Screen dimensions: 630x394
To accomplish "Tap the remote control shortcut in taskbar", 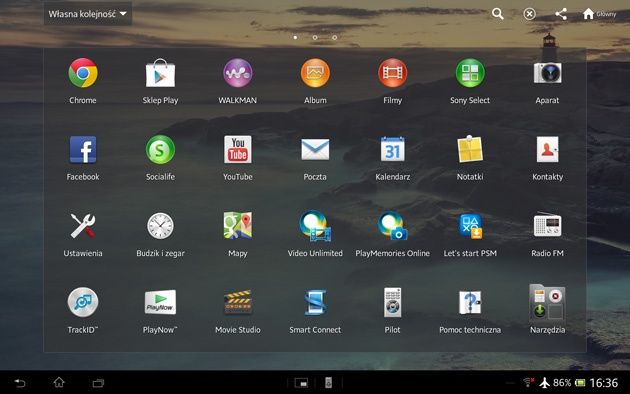I will point(328,383).
